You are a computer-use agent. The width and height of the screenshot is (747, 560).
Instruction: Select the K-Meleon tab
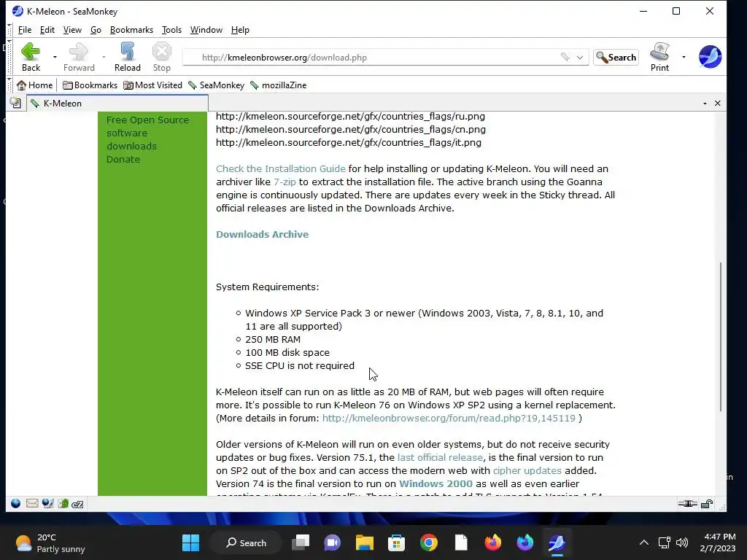[117, 104]
